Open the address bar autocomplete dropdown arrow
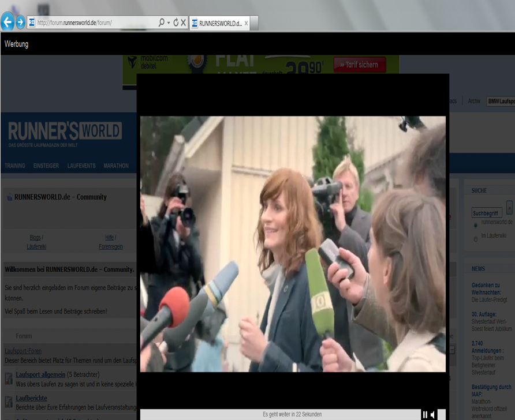Viewport: 515px width, 420px height. point(168,22)
